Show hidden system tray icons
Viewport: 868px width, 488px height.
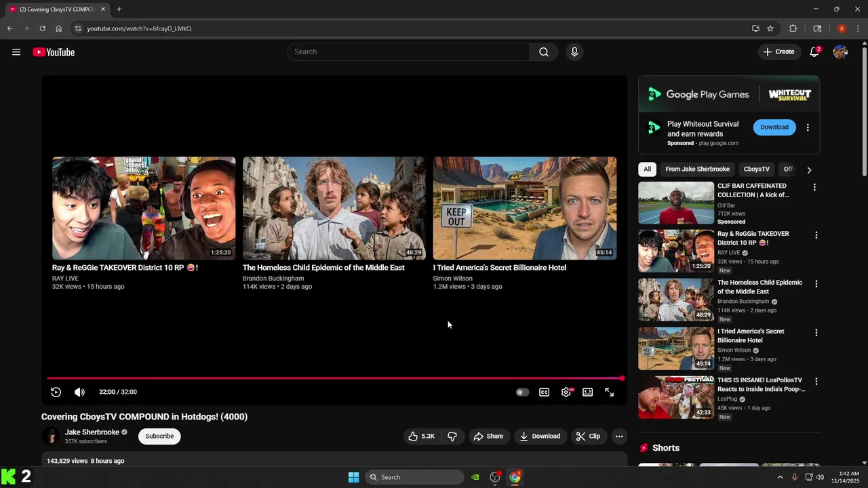pos(780,477)
